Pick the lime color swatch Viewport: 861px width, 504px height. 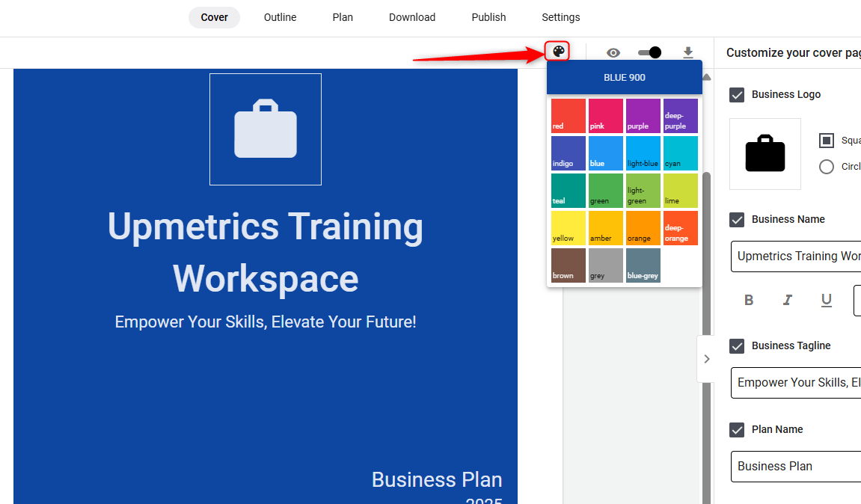(680, 191)
